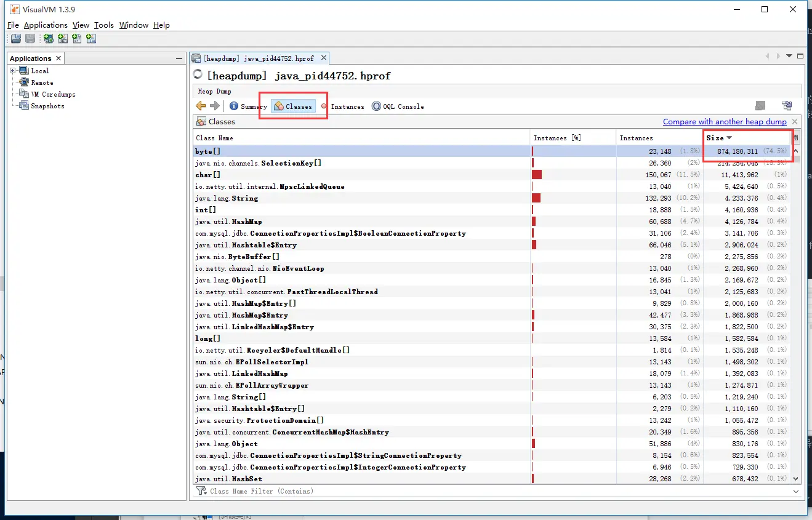Open the Instances view

[x=342, y=106]
